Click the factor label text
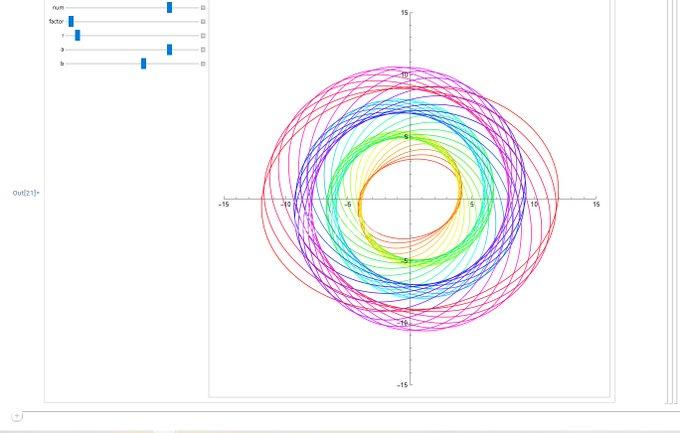The image size is (680, 433). 56,21
